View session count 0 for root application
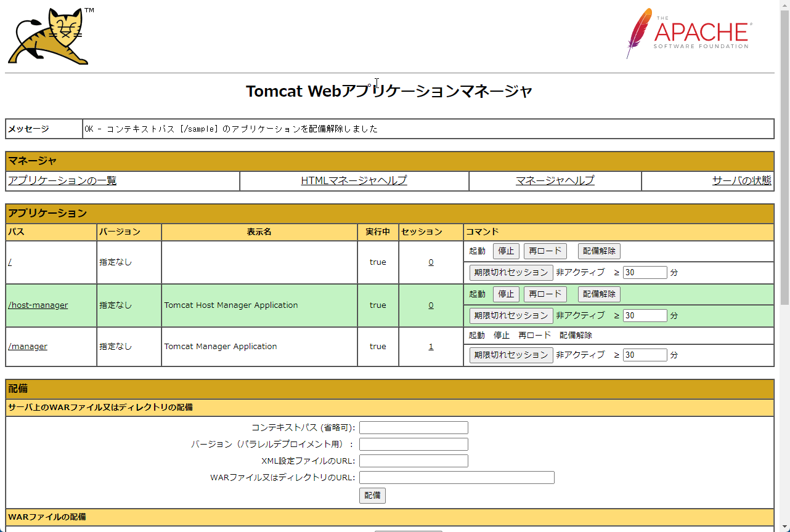Screen dimensions: 790x532 pyautogui.click(x=431, y=262)
